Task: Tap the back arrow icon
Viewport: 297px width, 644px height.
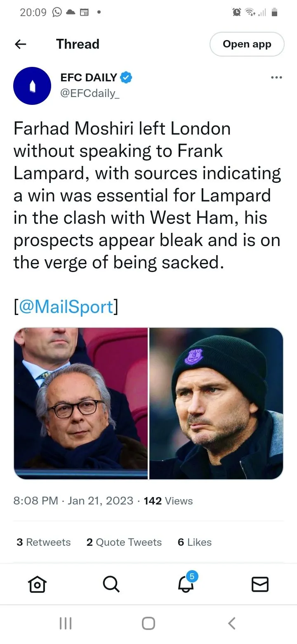Action: pos(20,44)
